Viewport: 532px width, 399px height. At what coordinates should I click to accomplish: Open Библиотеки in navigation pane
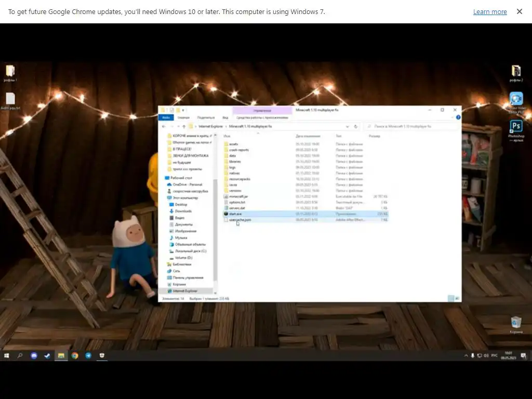(x=182, y=264)
